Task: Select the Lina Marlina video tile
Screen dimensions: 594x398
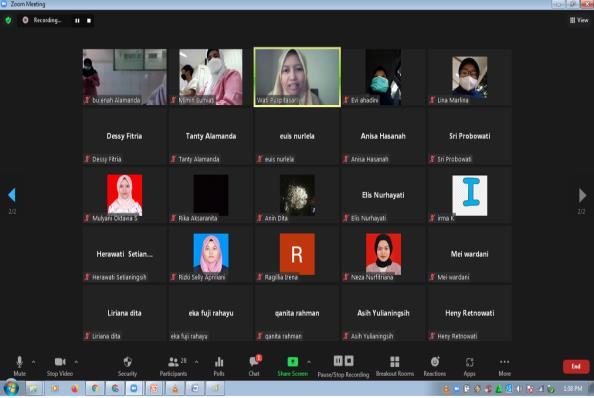Action: (470, 77)
